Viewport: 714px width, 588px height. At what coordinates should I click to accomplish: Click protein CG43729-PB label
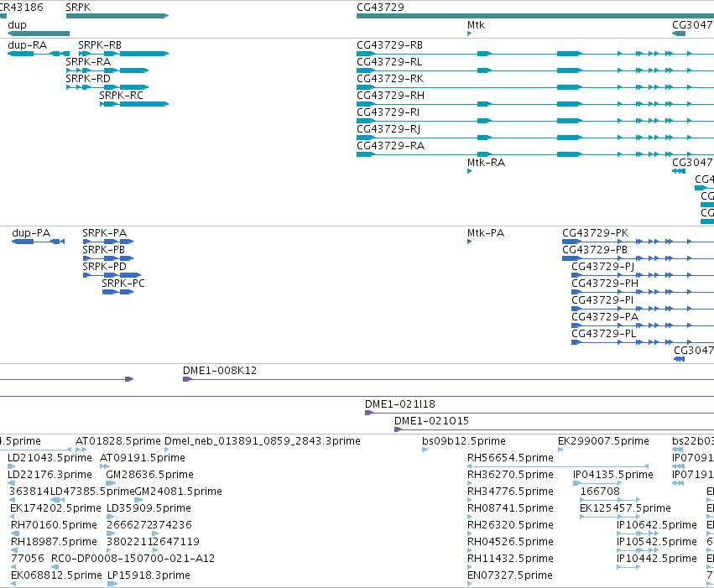coord(595,250)
